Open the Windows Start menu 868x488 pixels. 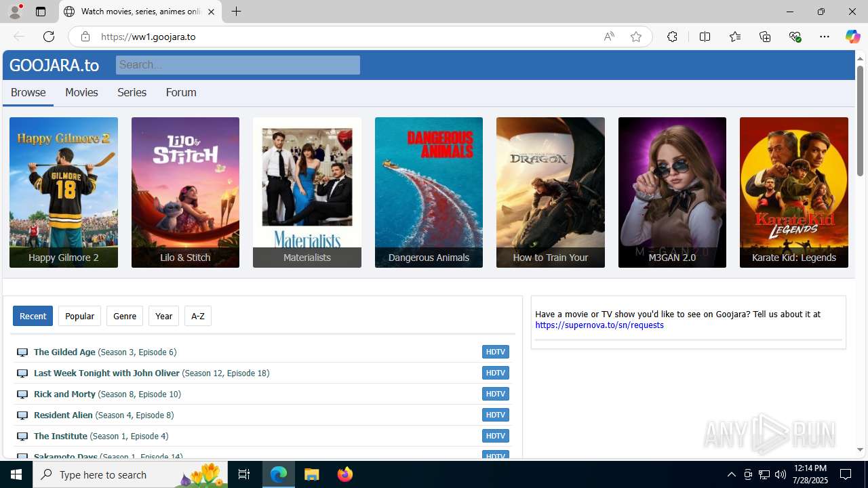click(16, 474)
